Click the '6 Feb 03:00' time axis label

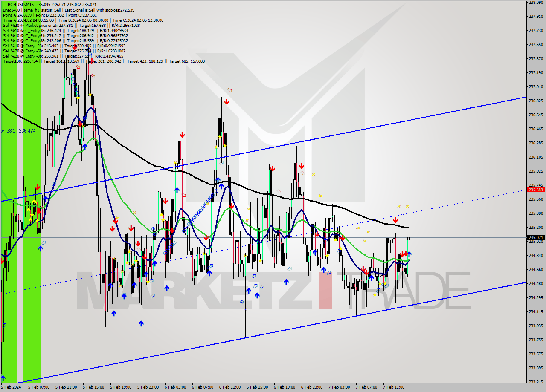click(175, 387)
